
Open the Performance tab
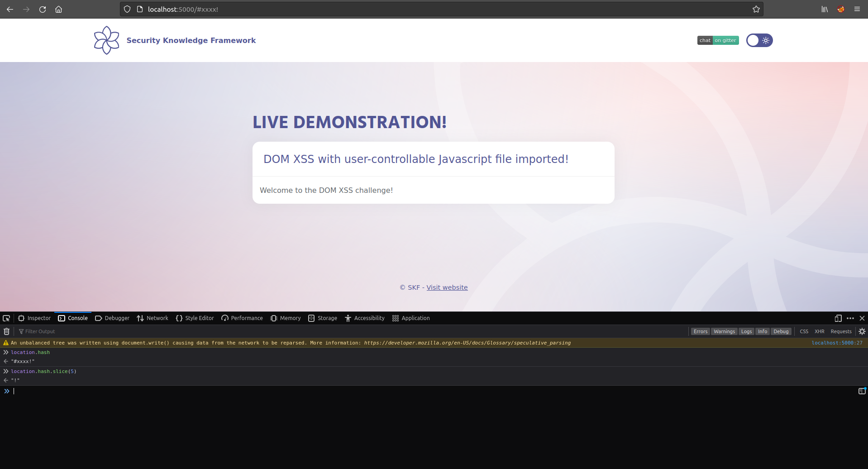(x=242, y=318)
